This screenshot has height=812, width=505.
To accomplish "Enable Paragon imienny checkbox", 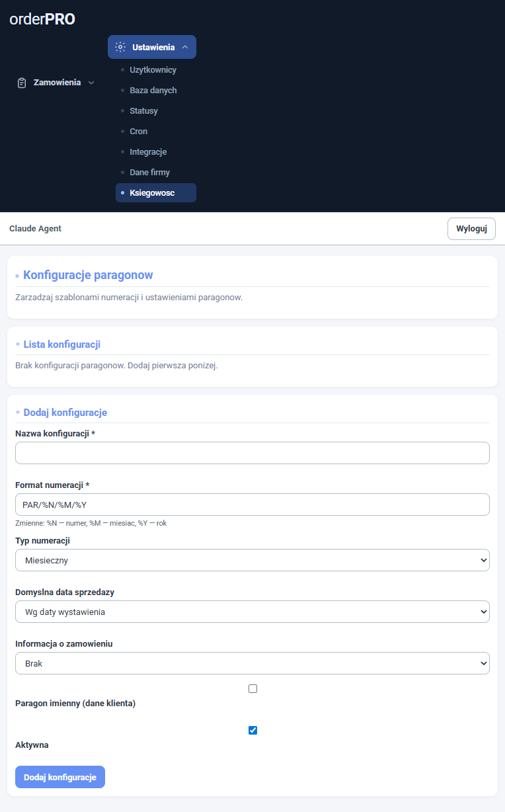I will 252,689.
